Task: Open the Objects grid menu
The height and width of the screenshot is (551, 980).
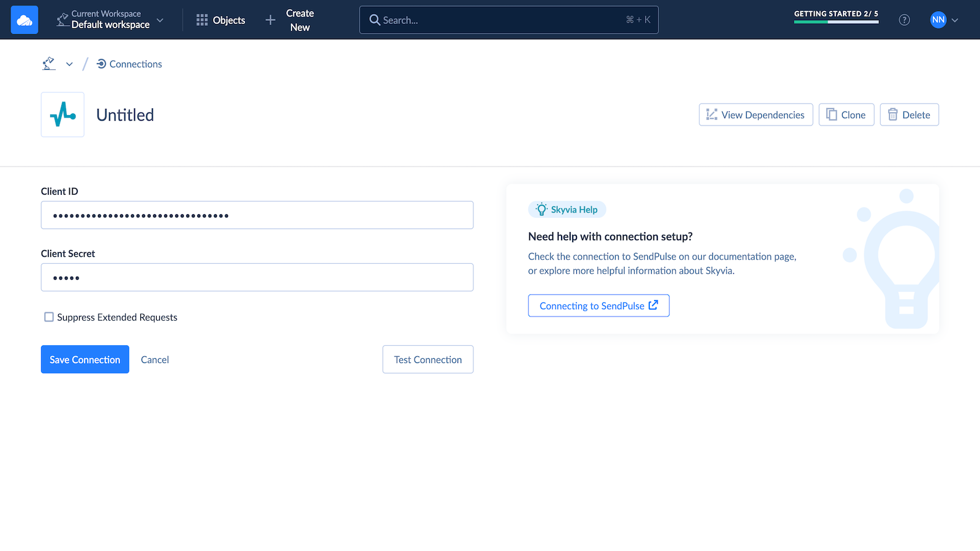Action: tap(221, 20)
